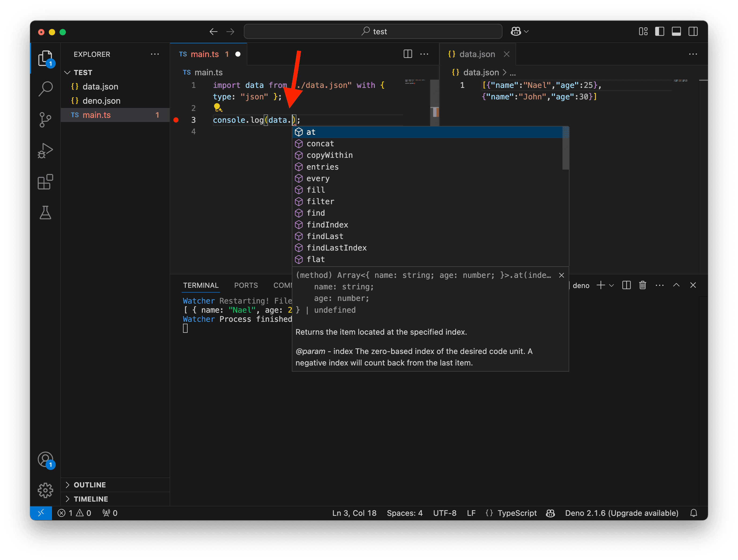Viewport: 738px width, 560px height.
Task: Click Copilot status icon in status bar
Action: [550, 513]
